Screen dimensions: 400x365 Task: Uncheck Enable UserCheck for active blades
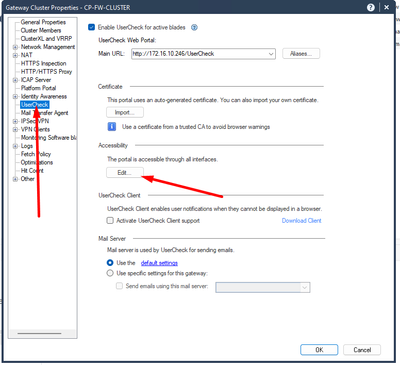point(91,27)
